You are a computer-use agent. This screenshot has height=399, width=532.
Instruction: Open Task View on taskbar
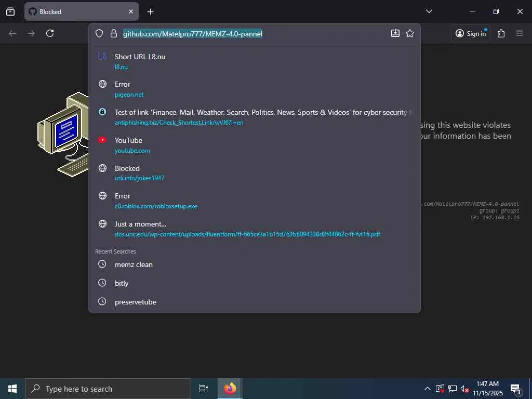point(203,389)
